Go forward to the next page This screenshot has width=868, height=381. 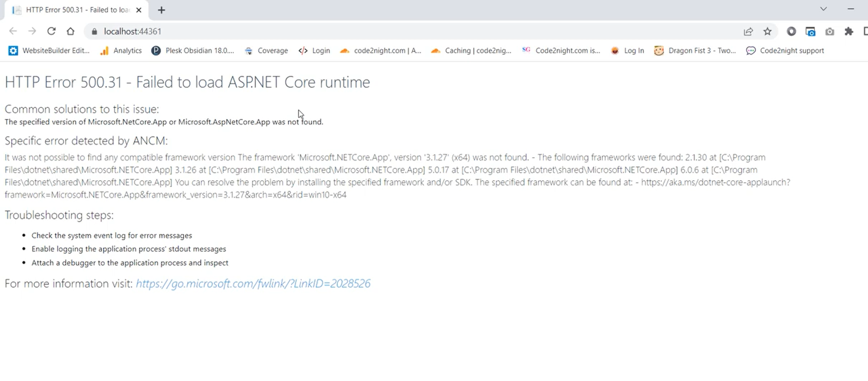32,31
